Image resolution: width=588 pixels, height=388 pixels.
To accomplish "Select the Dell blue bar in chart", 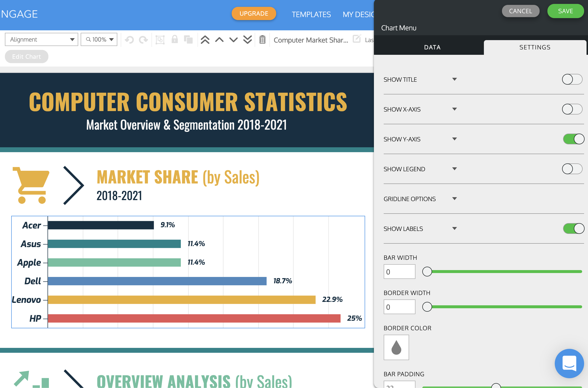I will 157,281.
